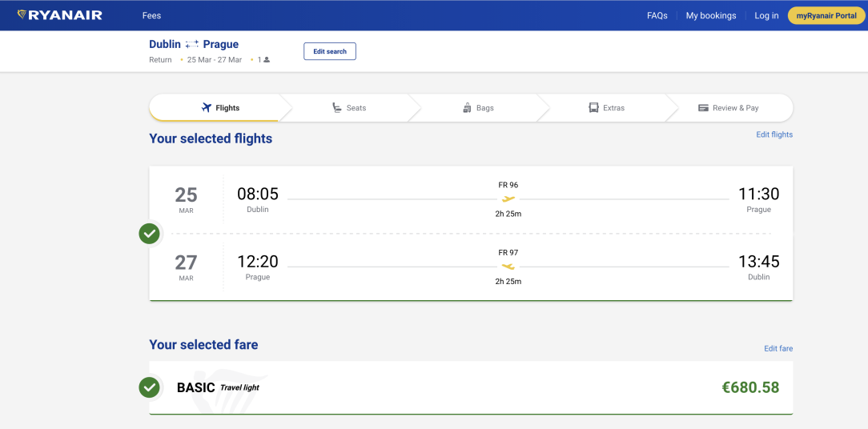The height and width of the screenshot is (429, 868).
Task: Select the BASIC Travel light fare card
Action: click(x=471, y=388)
